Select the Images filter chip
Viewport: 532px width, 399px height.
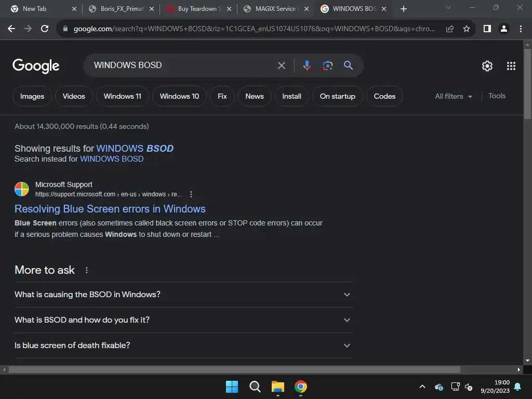(32, 96)
